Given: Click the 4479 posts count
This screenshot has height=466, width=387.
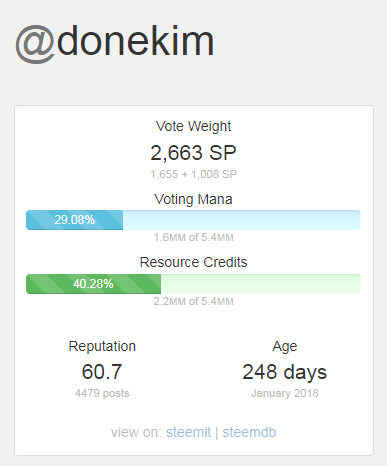Looking at the screenshot, I should click(102, 393).
